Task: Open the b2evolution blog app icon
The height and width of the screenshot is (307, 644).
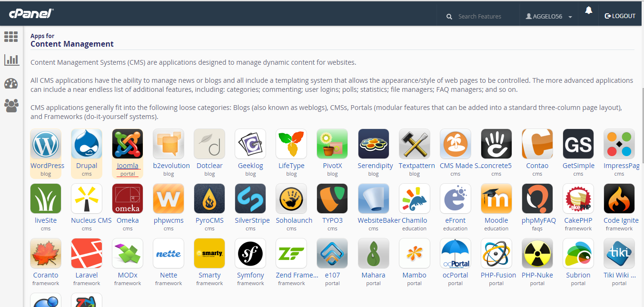Action: point(168,144)
